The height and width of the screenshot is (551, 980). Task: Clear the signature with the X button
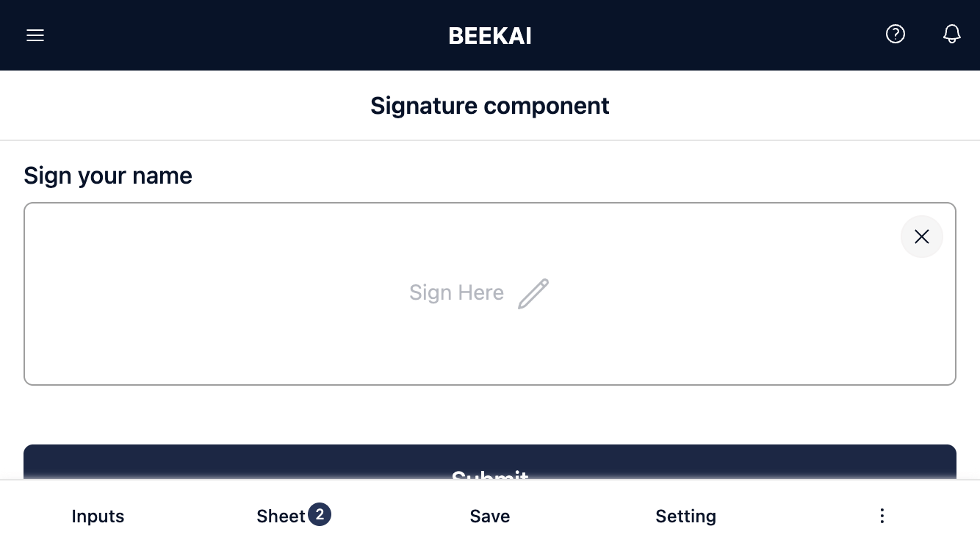point(921,237)
